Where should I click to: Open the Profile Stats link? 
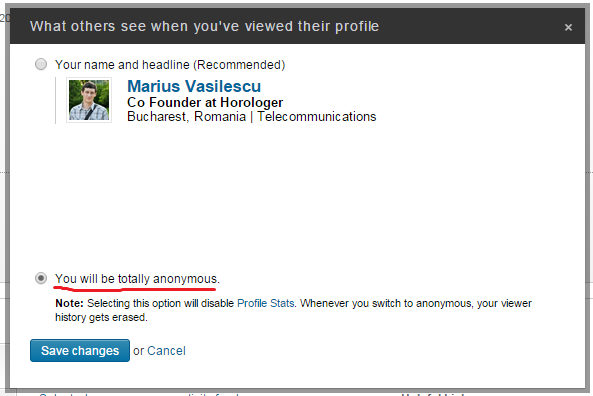[x=265, y=303]
